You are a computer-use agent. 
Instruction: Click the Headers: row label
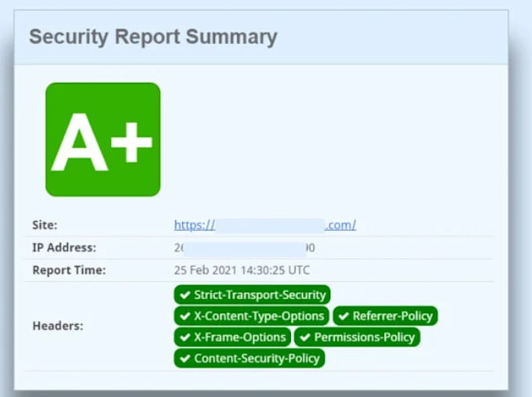click(x=58, y=326)
